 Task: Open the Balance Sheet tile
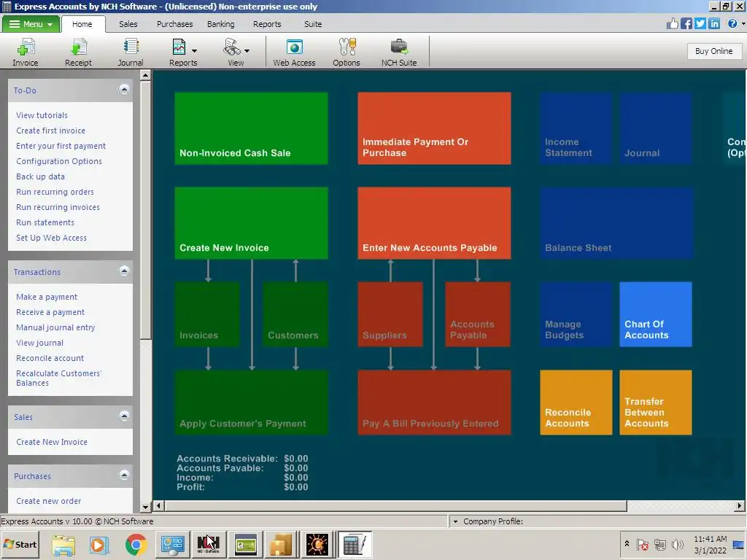[x=616, y=223]
